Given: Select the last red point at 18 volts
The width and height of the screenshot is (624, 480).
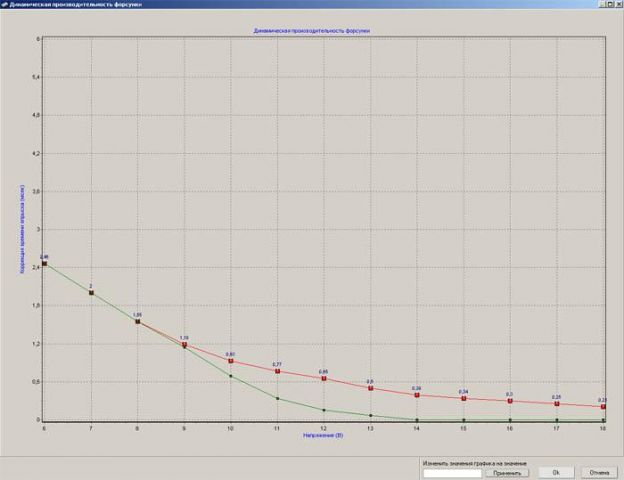Looking at the screenshot, I should tap(603, 407).
